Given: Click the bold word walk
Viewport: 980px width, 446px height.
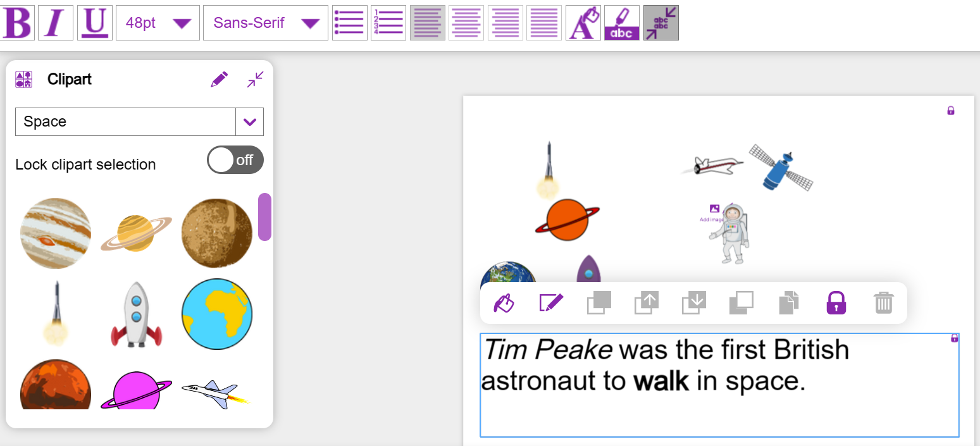Looking at the screenshot, I should pyautogui.click(x=661, y=381).
